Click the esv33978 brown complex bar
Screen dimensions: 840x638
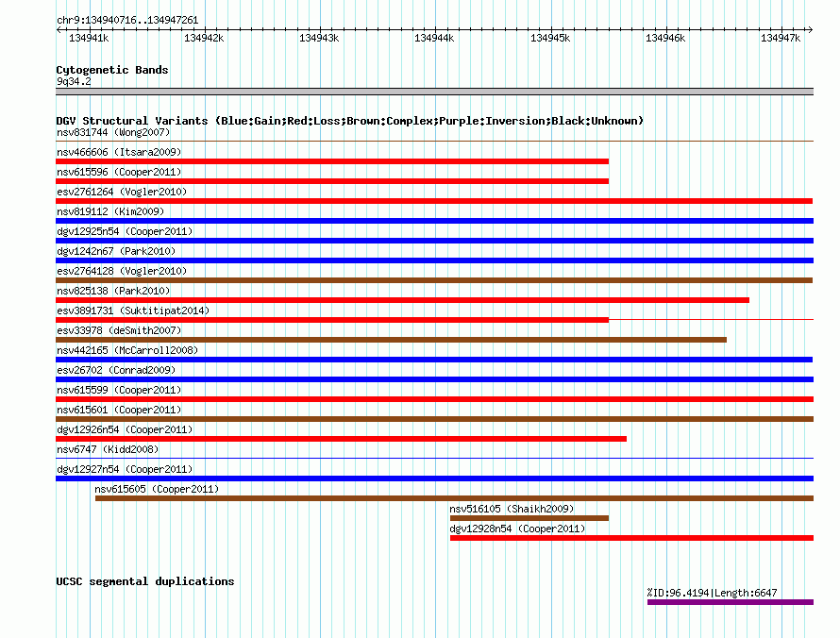pyautogui.click(x=391, y=340)
